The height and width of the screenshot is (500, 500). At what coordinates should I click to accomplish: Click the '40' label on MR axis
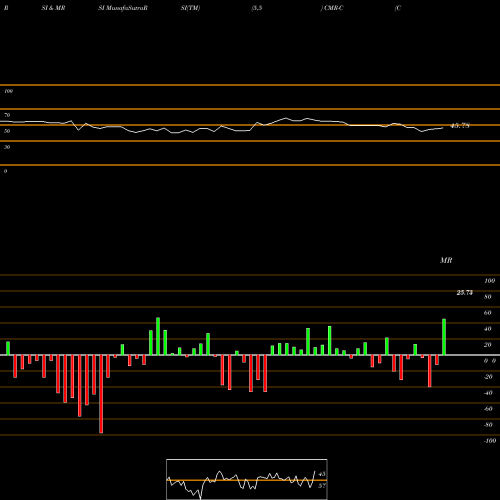(487, 329)
